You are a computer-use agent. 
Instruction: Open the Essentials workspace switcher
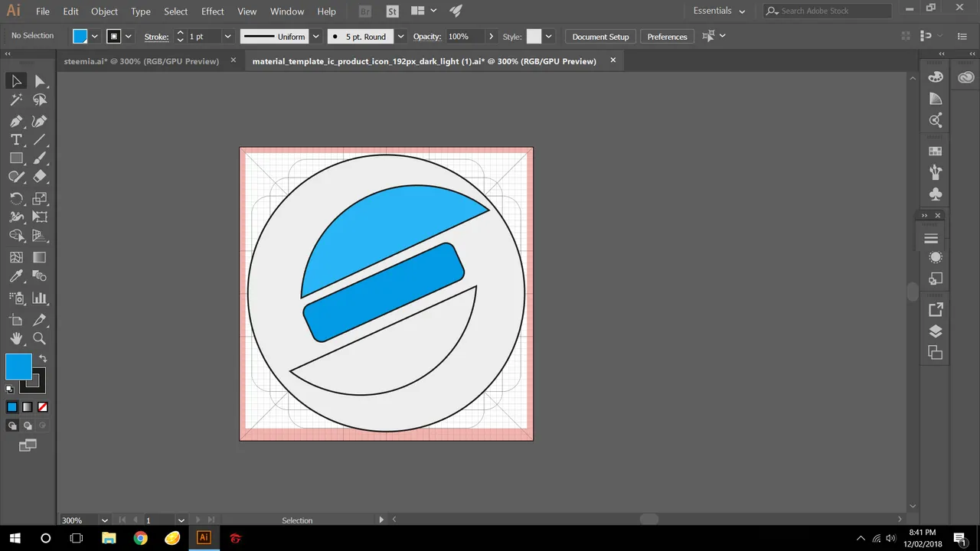click(719, 11)
